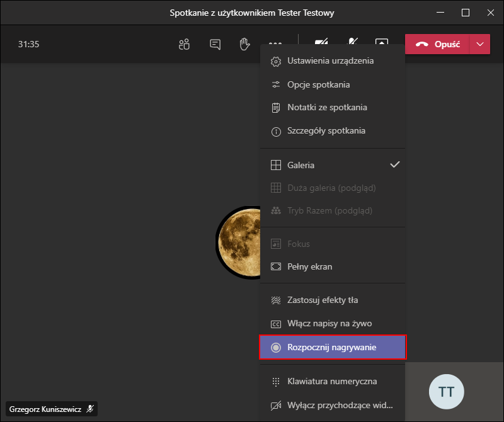Click the crossed-out camera incoming video icon
The width and height of the screenshot is (504, 422).
point(276,406)
